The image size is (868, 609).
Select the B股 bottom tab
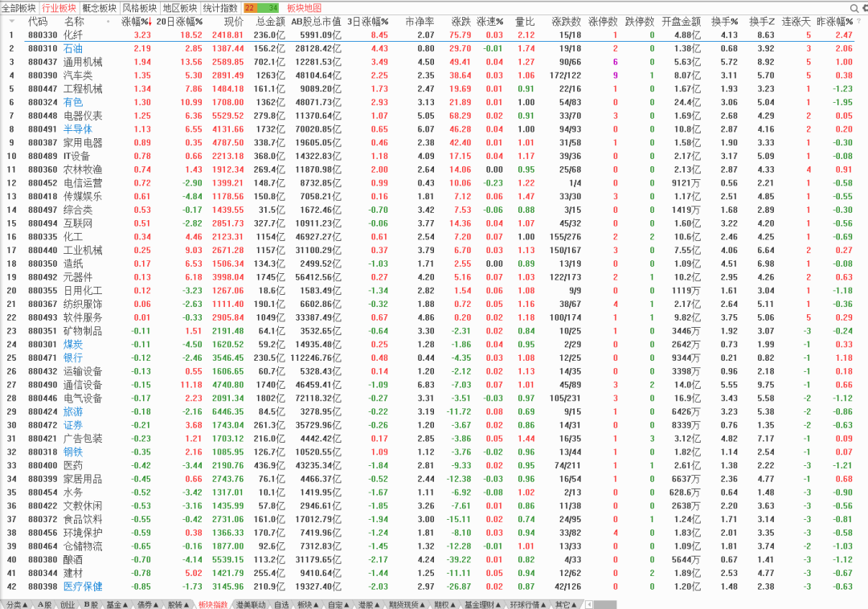(91, 604)
